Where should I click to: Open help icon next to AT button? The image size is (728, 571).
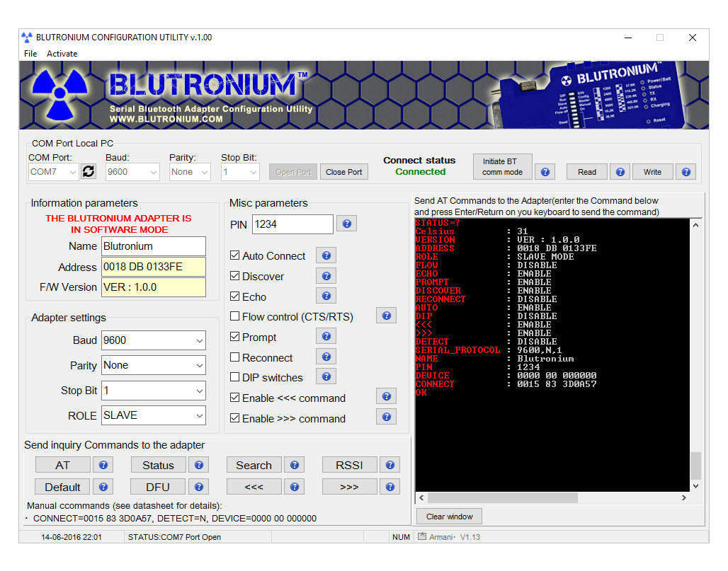coord(103,465)
